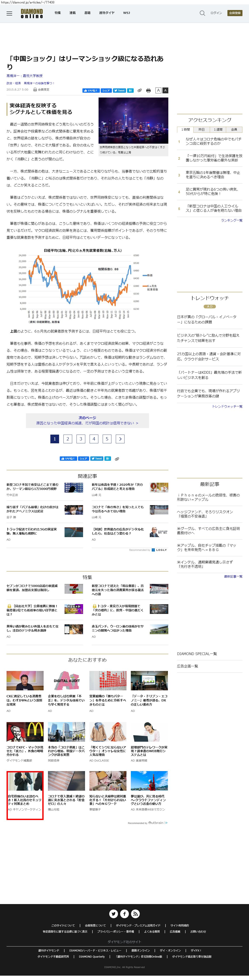Open トレンドウォッチ一覧 link
The width and height of the screenshot is (249, 980).
pos(227,406)
